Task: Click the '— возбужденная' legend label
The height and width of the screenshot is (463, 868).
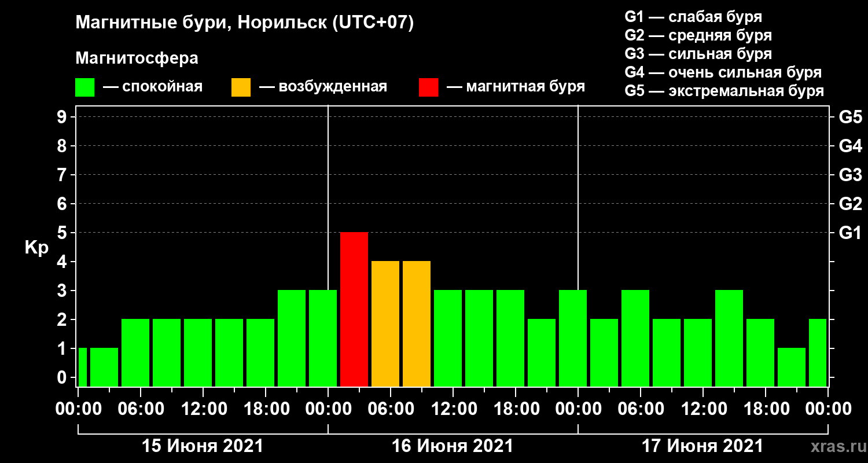Action: pyautogui.click(x=323, y=87)
